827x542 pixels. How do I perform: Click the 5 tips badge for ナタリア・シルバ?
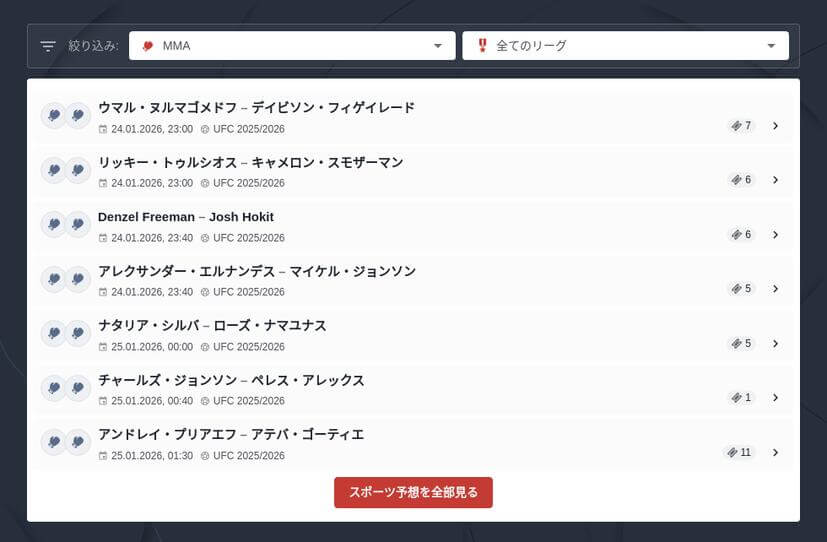point(741,344)
